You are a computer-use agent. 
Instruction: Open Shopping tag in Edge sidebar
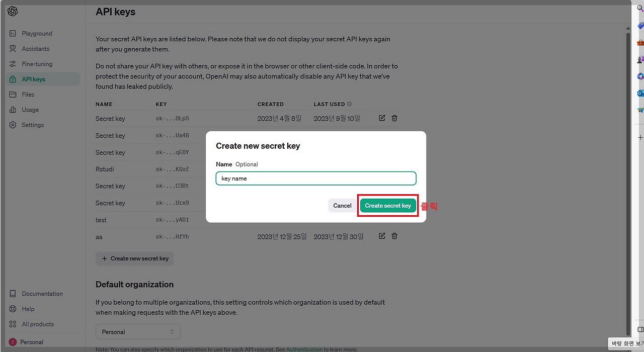[640, 26]
